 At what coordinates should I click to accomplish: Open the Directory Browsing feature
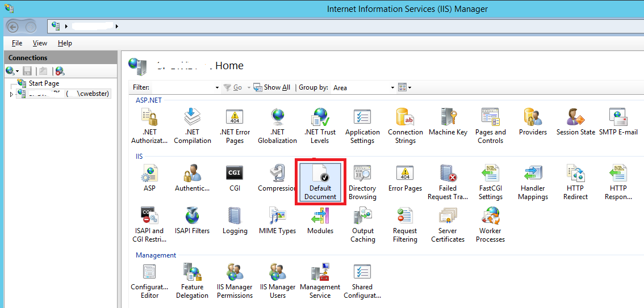pyautogui.click(x=362, y=182)
